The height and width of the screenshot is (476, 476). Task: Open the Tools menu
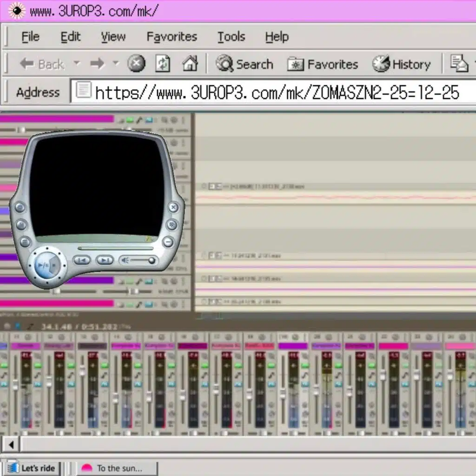click(x=231, y=37)
